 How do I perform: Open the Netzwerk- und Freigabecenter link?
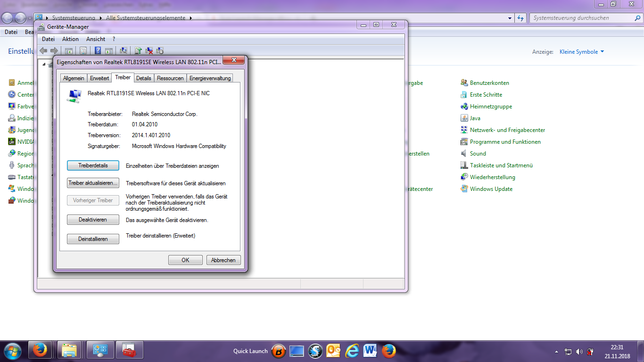pos(507,130)
